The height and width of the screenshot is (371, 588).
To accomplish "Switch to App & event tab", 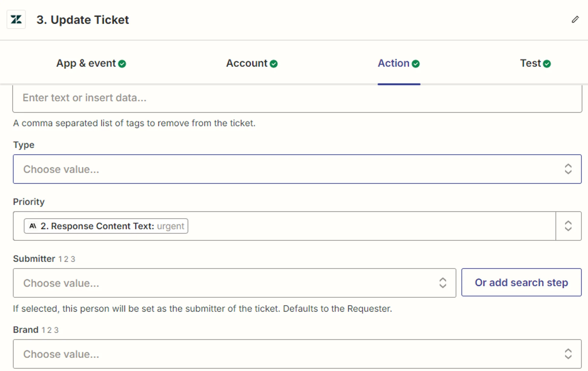I will pyautogui.click(x=86, y=63).
